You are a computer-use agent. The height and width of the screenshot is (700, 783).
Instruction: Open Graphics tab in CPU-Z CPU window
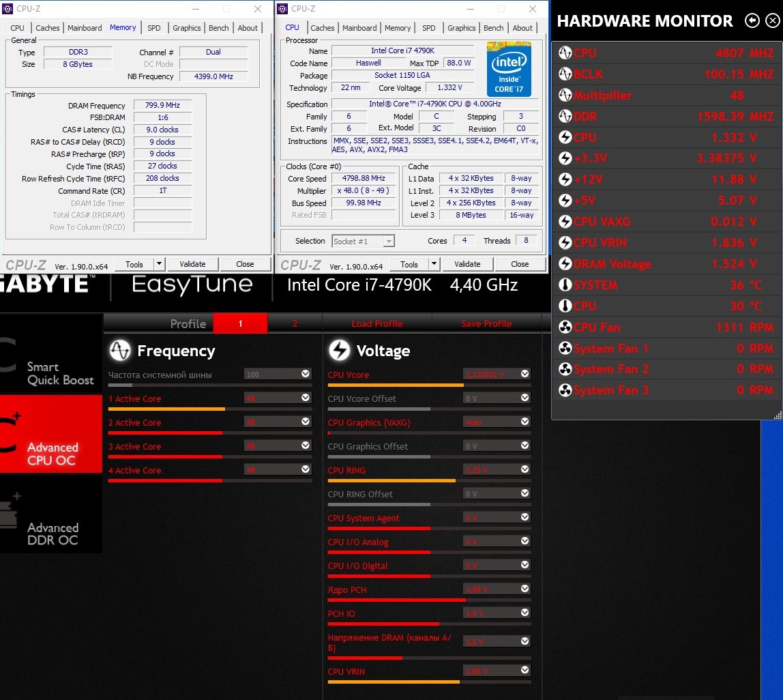coord(461,28)
